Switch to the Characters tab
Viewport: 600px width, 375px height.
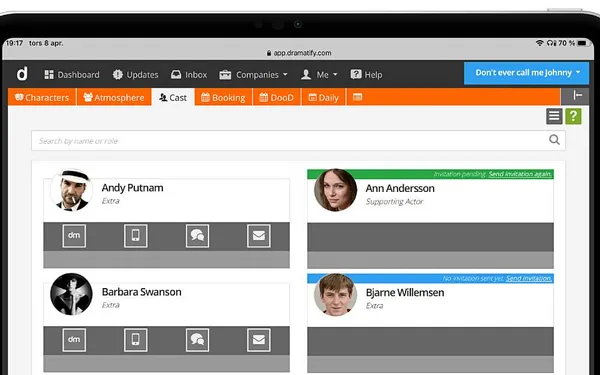click(x=42, y=97)
